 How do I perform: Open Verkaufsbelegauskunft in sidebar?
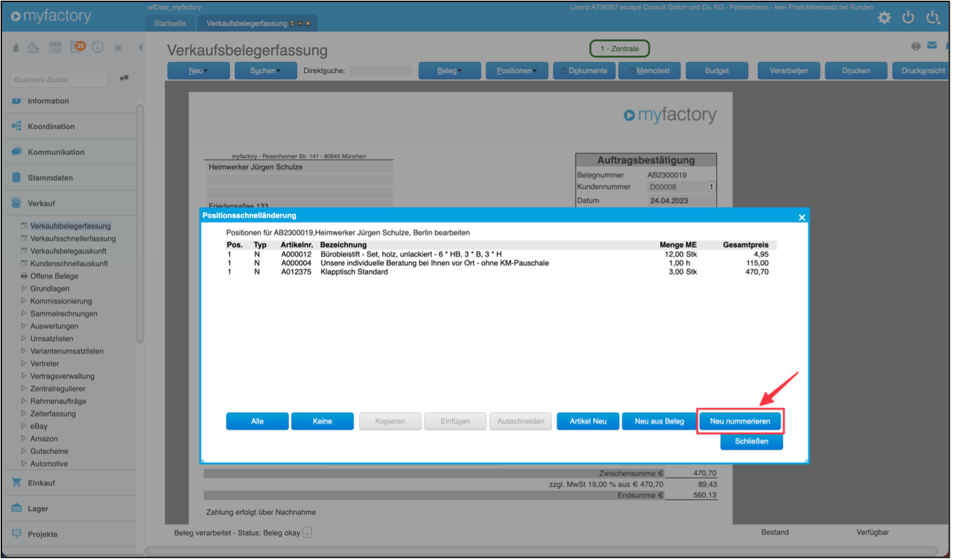(x=68, y=251)
